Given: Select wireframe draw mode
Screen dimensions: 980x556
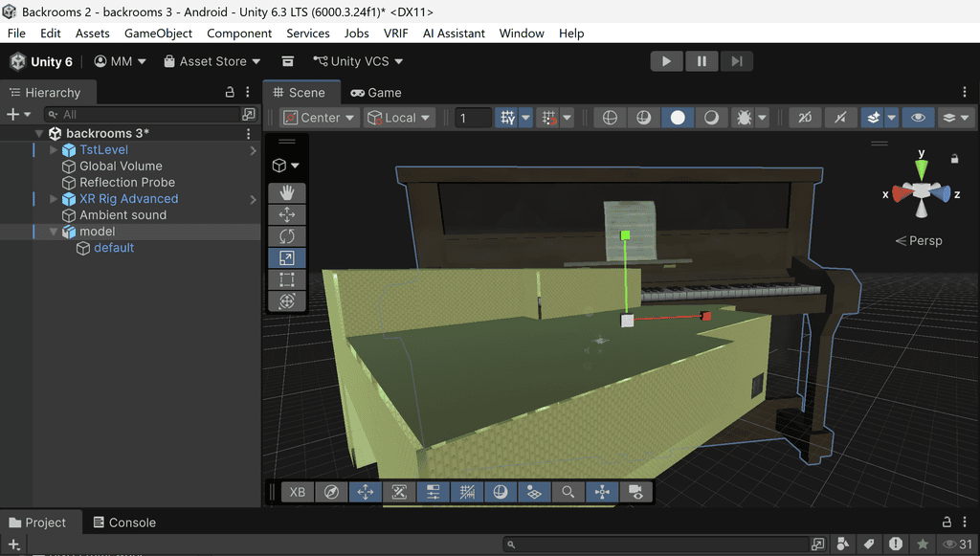Looking at the screenshot, I should pos(610,118).
